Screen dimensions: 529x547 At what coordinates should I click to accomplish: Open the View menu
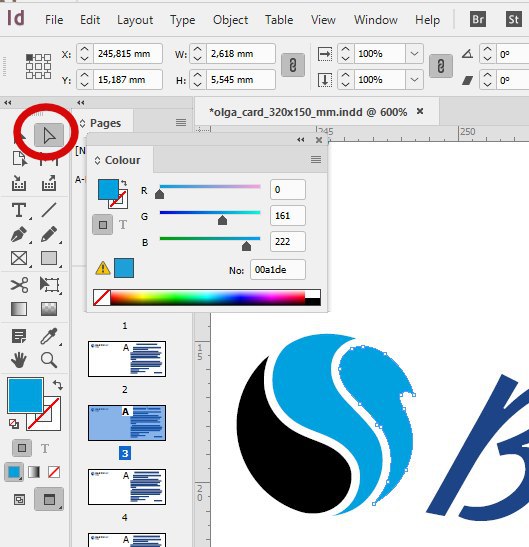pyautogui.click(x=323, y=20)
